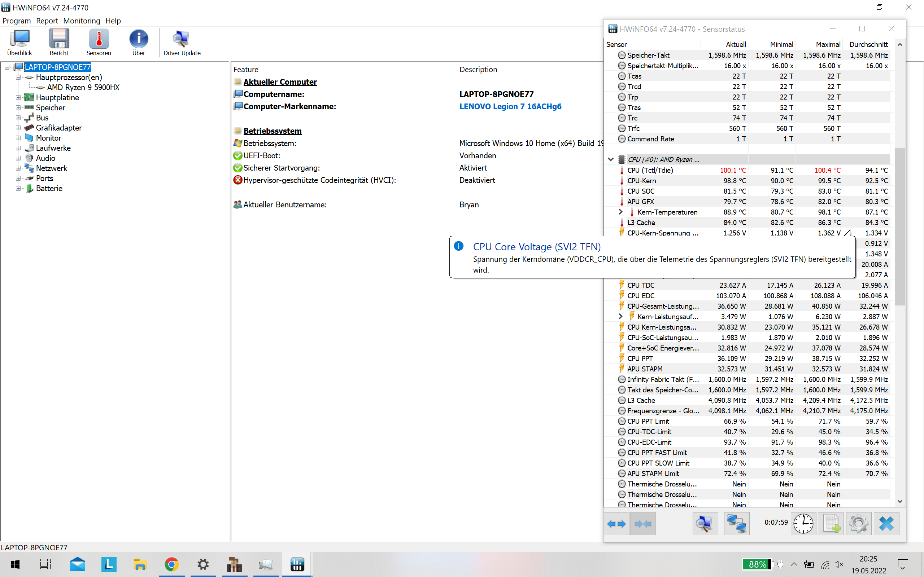This screenshot has height=577, width=924.
Task: Collapse the CPU AMD Ryzen sensor section
Action: [611, 159]
